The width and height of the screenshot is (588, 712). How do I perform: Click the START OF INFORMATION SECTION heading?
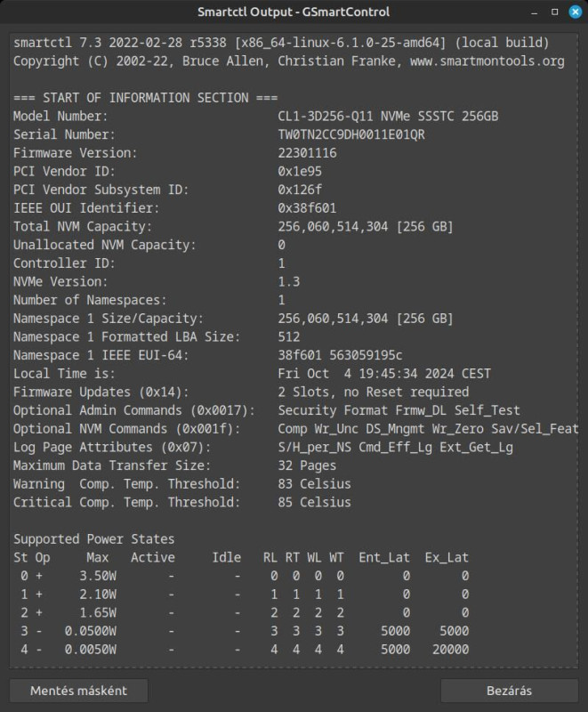click(x=145, y=98)
